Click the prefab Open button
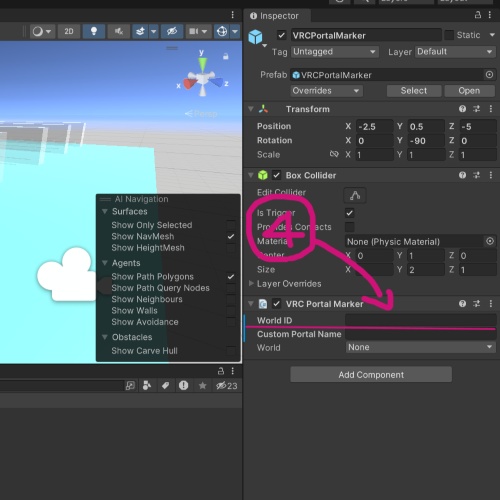Image resolution: width=500 pixels, height=500 pixels. pos(469,91)
